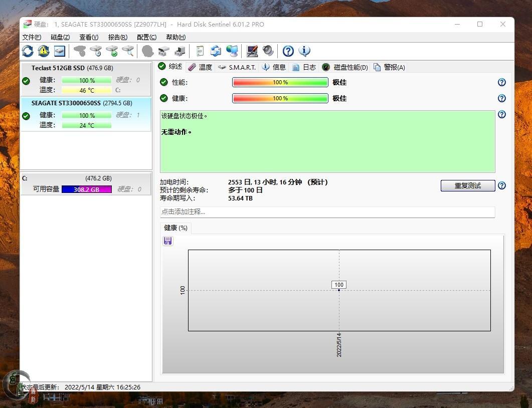This screenshot has height=408, width=532.
Task: Click the C: available capacity bar
Action: (86, 189)
